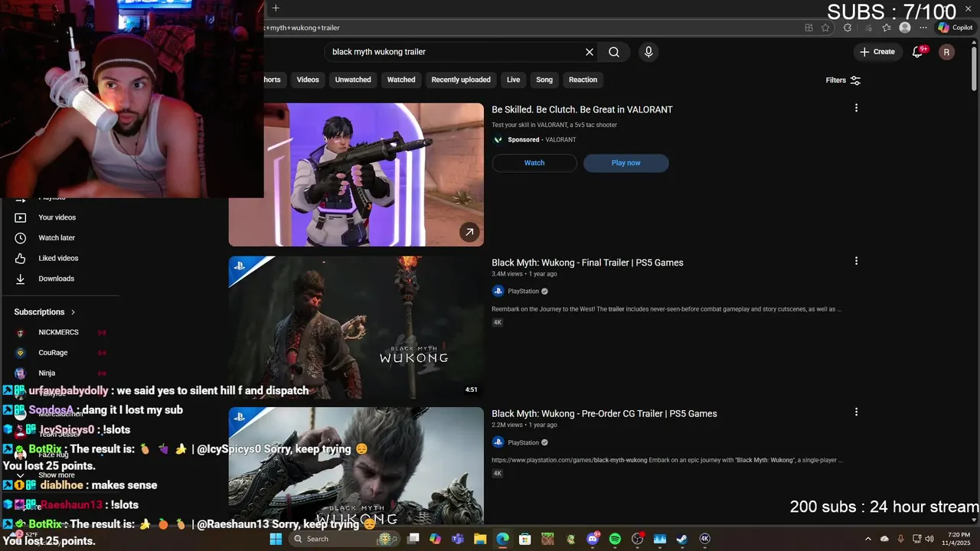Click the Play now button on the VALORANT ad
Screen dimensions: 980x551
626,163
